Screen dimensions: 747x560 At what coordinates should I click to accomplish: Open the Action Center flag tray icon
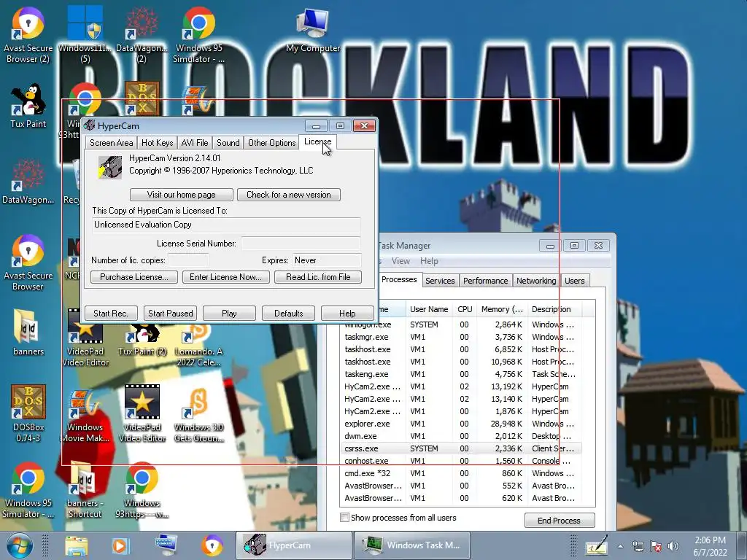point(656,546)
